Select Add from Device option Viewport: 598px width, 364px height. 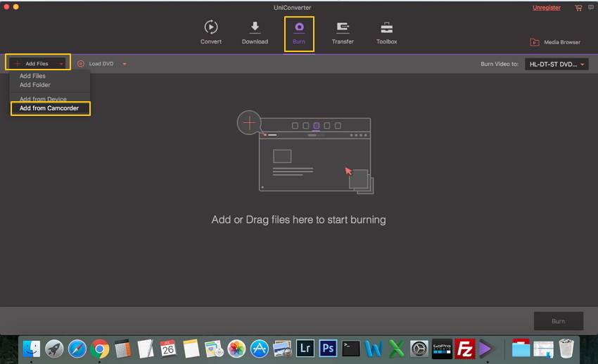point(43,98)
